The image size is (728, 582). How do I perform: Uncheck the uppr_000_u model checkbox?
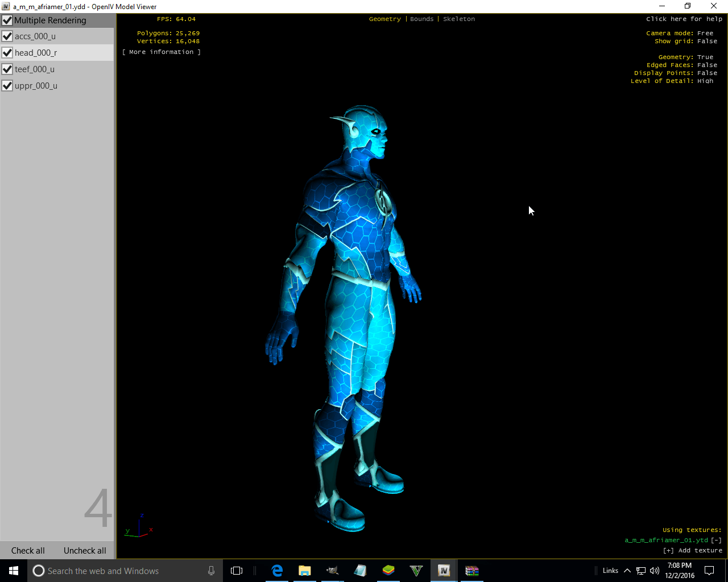[7, 86]
